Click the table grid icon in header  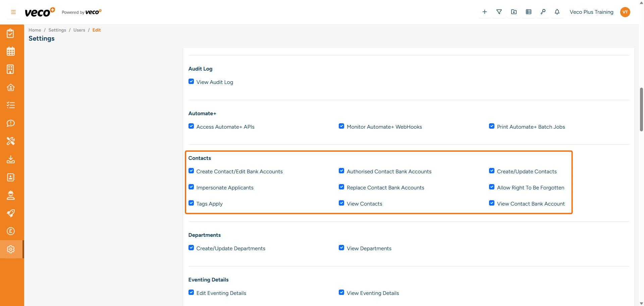(529, 12)
